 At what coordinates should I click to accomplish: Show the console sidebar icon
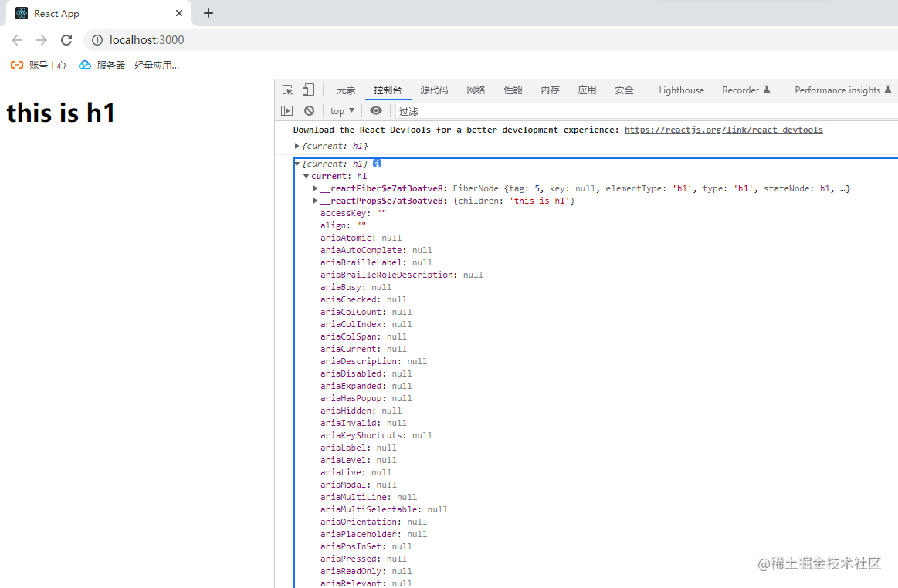[287, 110]
